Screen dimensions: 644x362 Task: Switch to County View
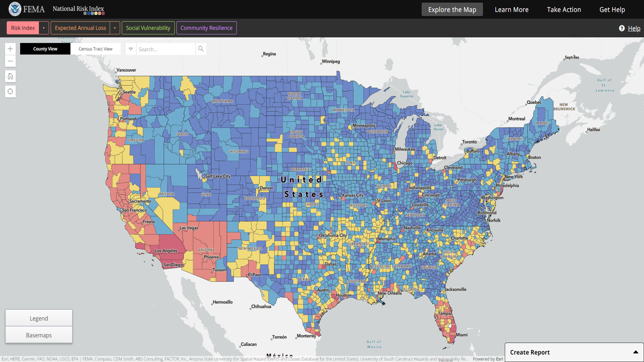45,49
